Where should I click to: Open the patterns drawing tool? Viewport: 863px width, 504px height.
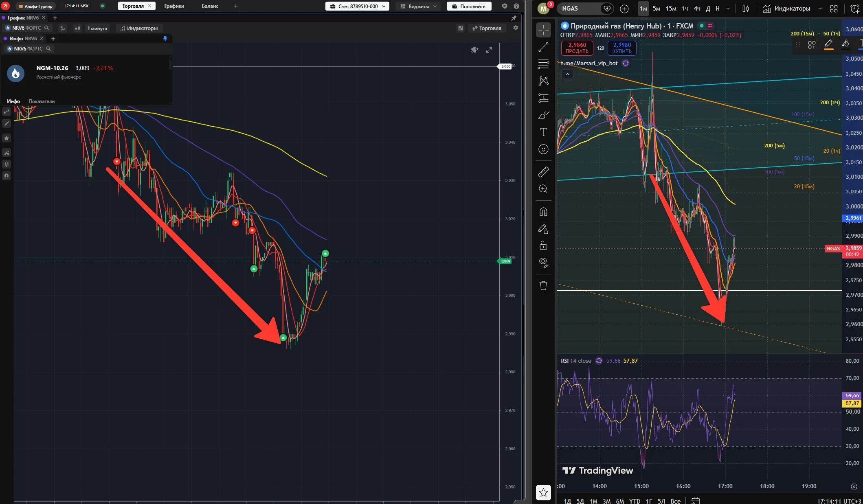click(543, 81)
